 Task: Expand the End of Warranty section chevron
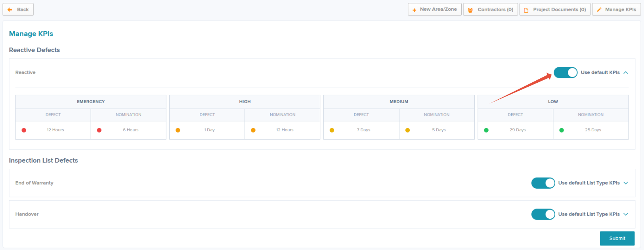tap(626, 183)
